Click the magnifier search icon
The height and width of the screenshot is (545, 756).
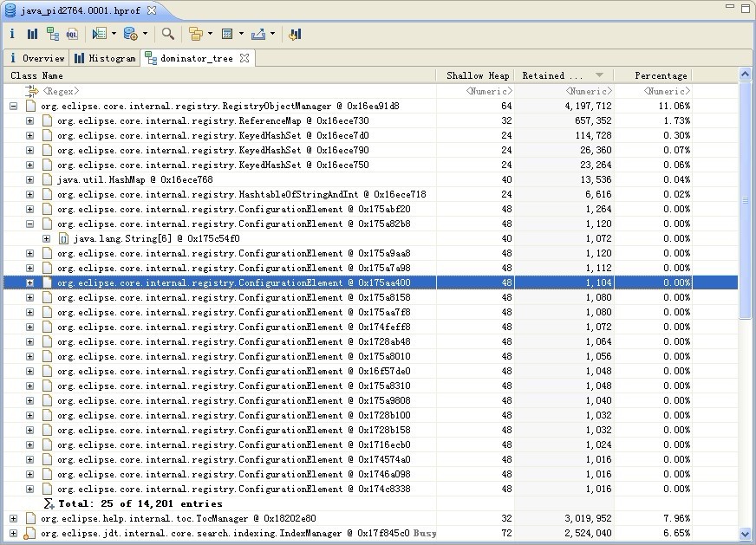point(168,34)
